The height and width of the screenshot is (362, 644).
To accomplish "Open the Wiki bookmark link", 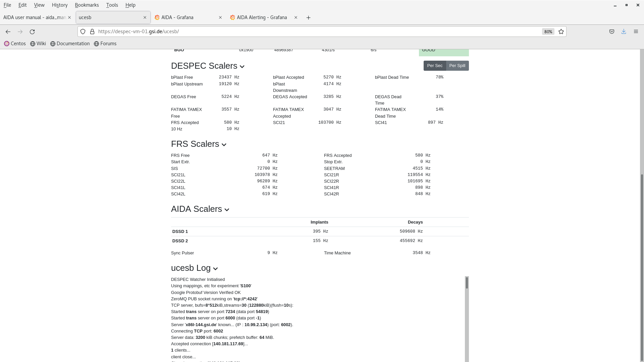I will (x=38, y=43).
